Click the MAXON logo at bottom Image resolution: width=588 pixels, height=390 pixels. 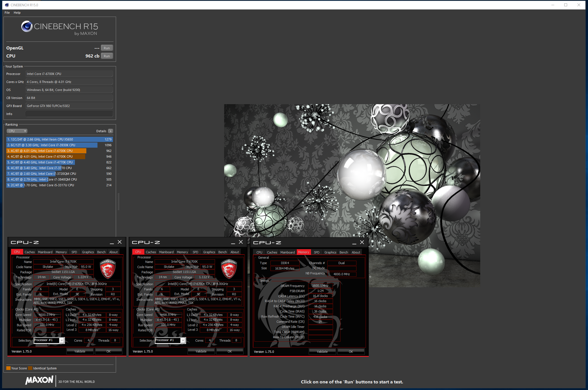point(39,380)
